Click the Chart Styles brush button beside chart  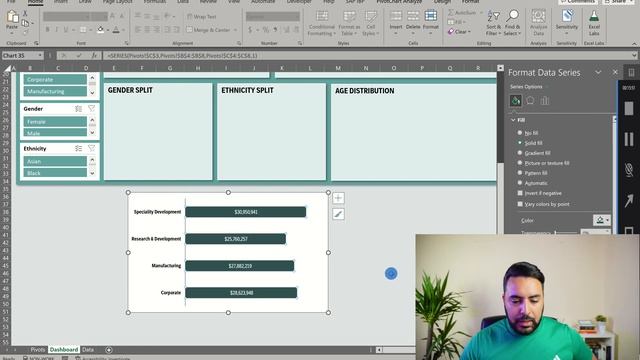click(338, 214)
